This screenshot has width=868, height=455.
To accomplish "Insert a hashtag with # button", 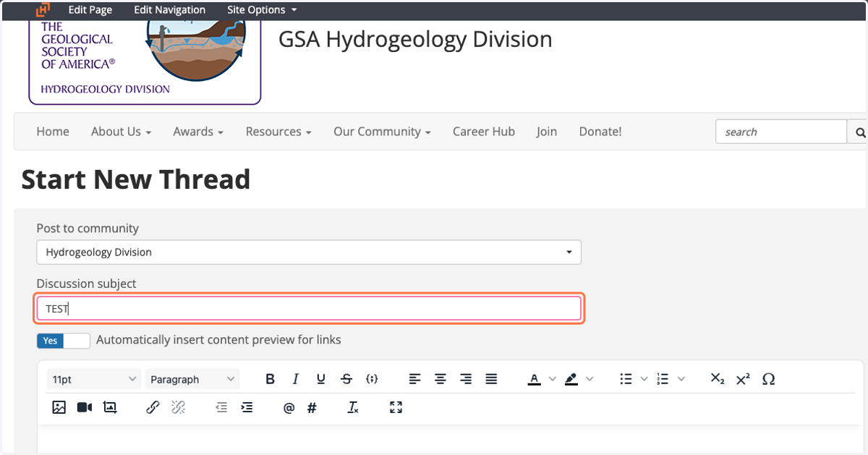I will (312, 408).
